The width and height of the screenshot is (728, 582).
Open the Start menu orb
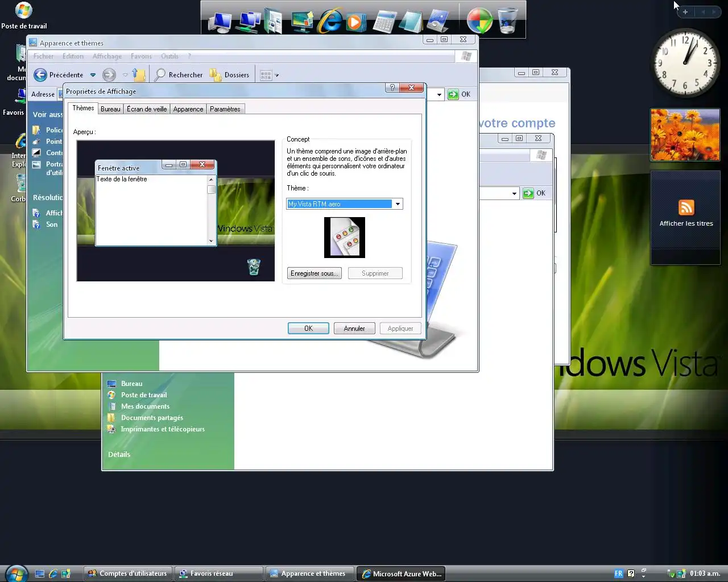[15, 573]
